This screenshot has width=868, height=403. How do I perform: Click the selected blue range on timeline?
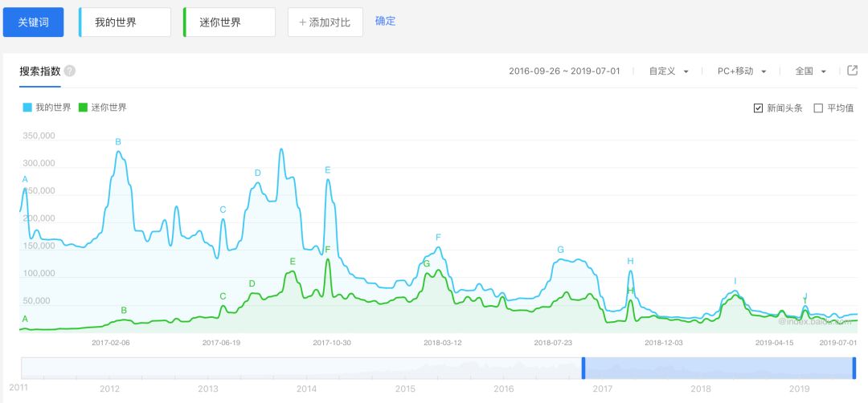(x=719, y=368)
